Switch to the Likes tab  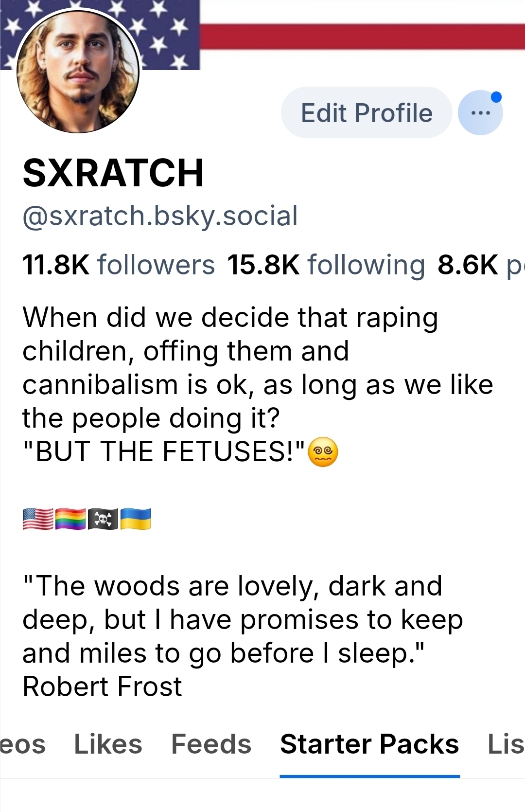coord(108,744)
